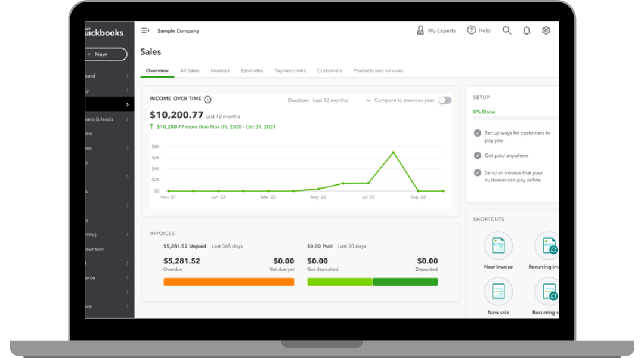Click the peak data point on income chart

(394, 153)
